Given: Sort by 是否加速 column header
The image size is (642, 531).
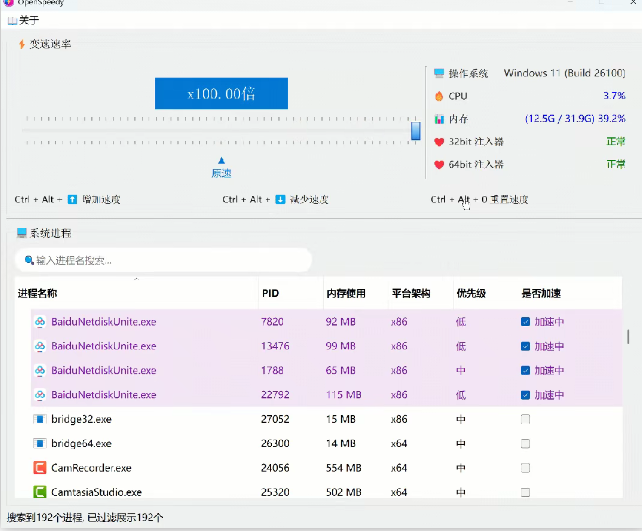Looking at the screenshot, I should coord(541,293).
